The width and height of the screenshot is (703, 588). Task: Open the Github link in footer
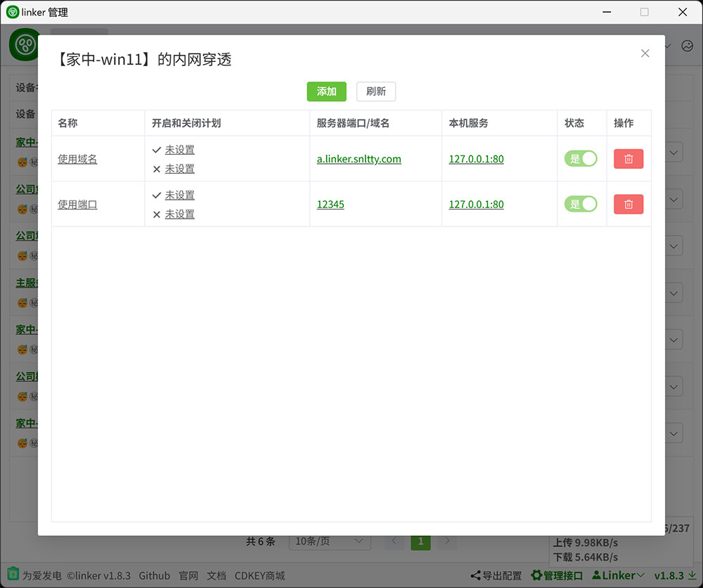coord(154,575)
